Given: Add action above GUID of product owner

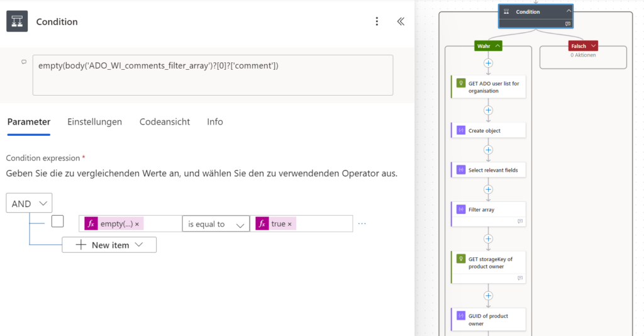Looking at the screenshot, I should 488,296.
